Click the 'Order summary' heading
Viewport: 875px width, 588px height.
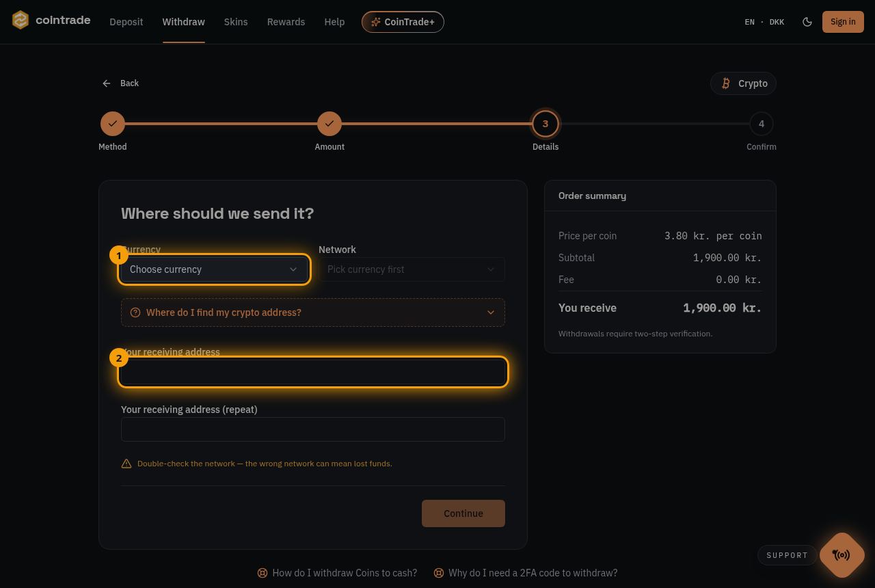(x=592, y=196)
